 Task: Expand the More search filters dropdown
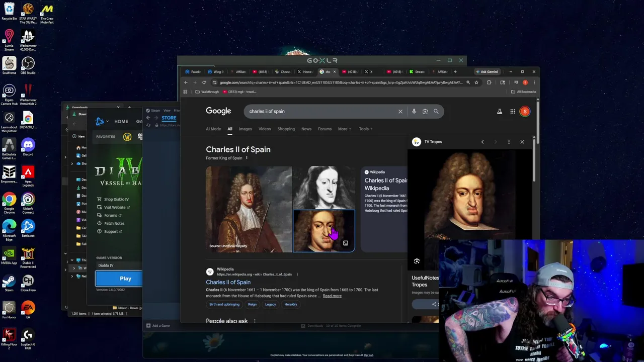click(344, 129)
